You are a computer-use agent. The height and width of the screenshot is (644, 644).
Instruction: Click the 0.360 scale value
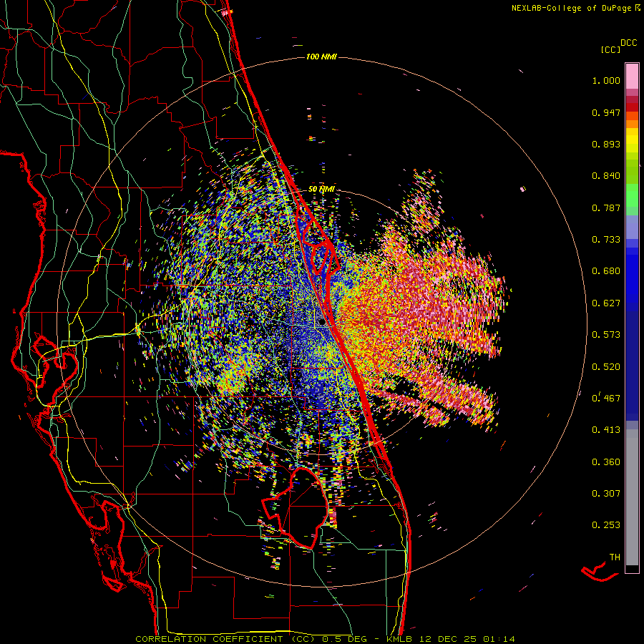click(x=606, y=462)
